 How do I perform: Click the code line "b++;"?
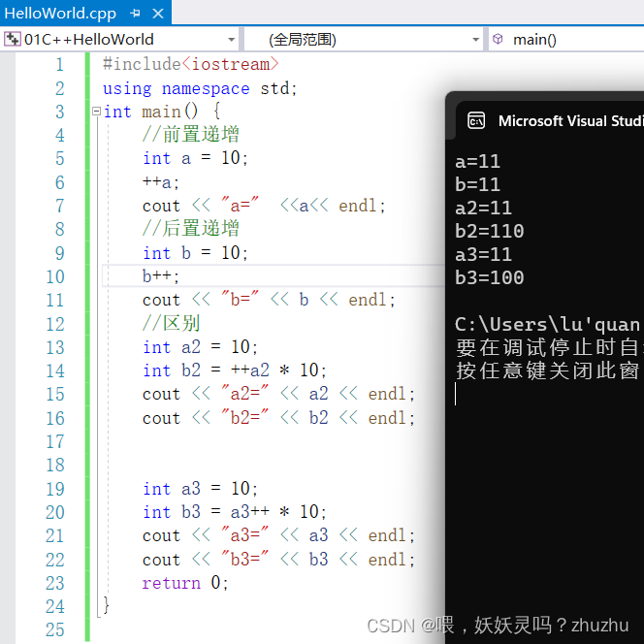(x=161, y=276)
